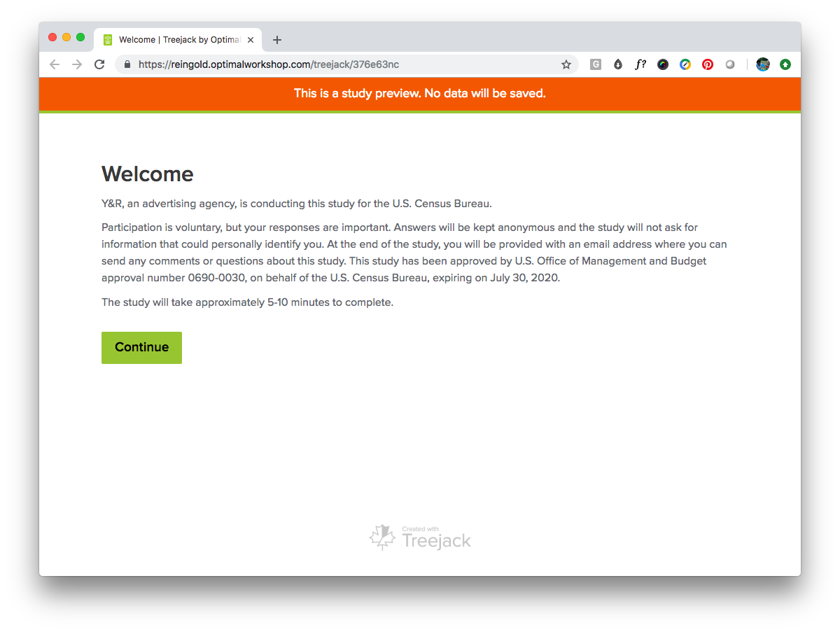Image resolution: width=840 pixels, height=632 pixels.
Task: Open the pen-in-colored-circle extension icon
Action: pos(685,64)
